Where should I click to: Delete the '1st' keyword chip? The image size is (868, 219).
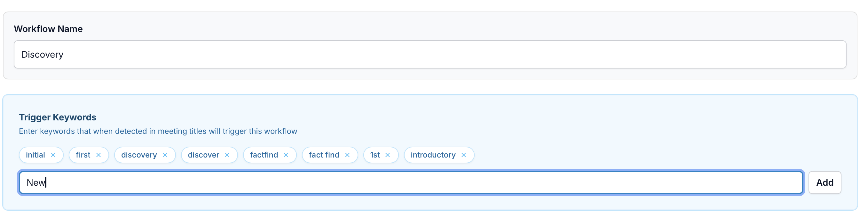[x=388, y=155]
